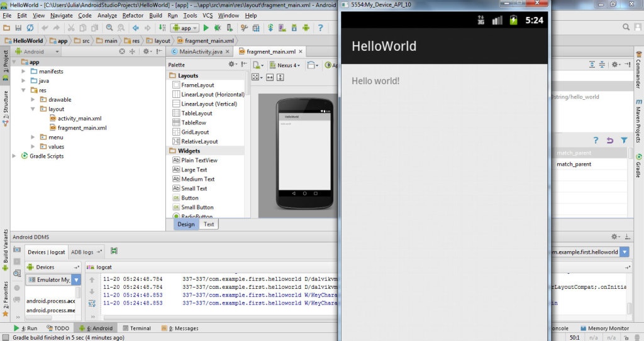Click the Hello world! text in the emulator
This screenshot has width=644, height=341.
[375, 81]
